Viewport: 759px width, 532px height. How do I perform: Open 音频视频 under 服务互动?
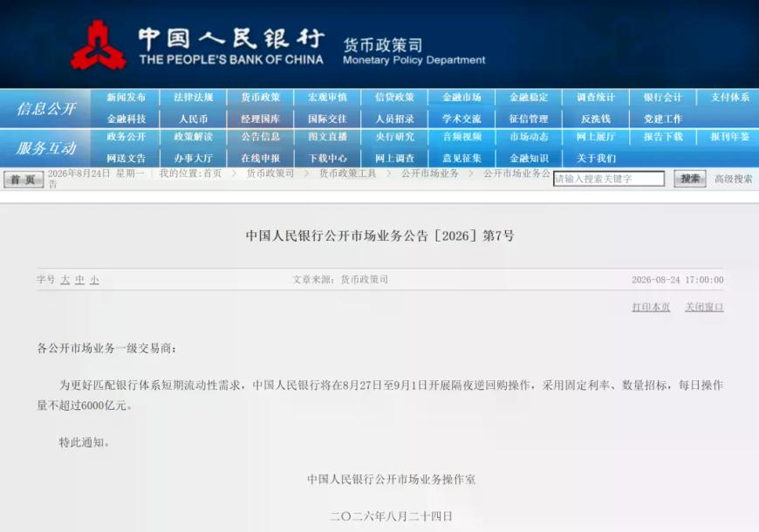(x=462, y=137)
